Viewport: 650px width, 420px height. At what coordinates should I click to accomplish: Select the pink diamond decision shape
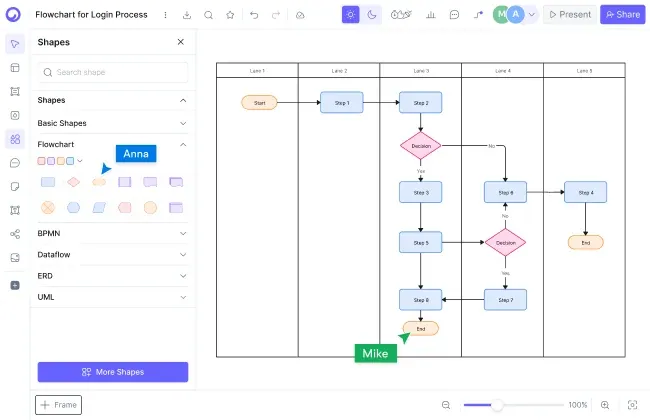tap(73, 182)
